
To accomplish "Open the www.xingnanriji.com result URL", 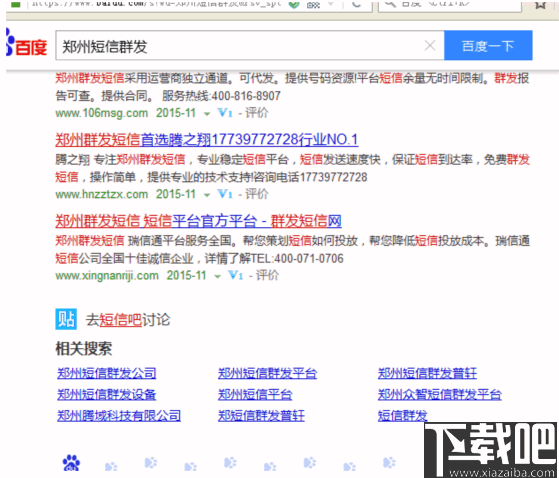I will (107, 276).
